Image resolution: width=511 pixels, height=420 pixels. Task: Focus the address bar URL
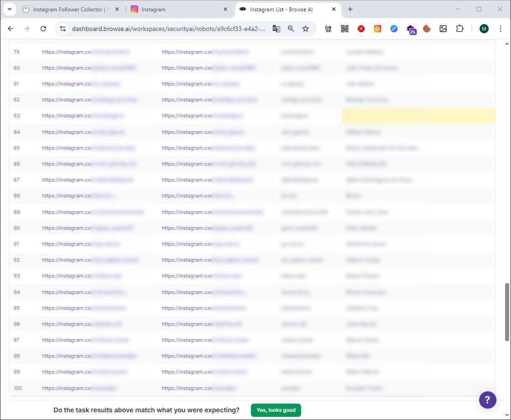click(169, 29)
